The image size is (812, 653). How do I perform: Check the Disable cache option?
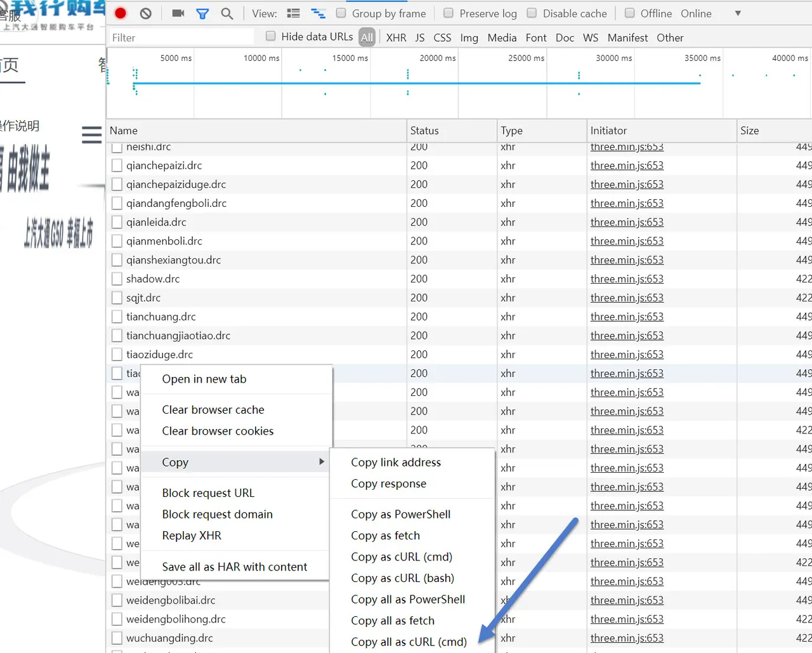[x=532, y=13]
